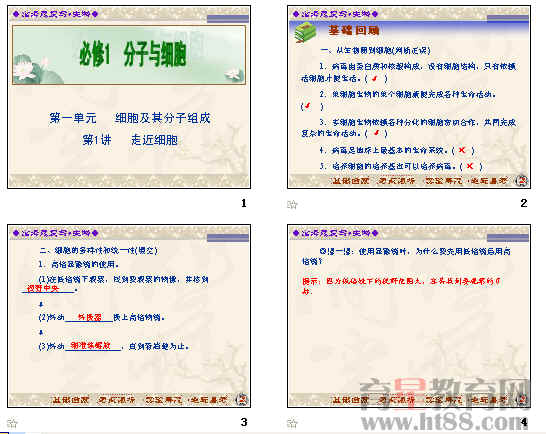The width and height of the screenshot is (546, 434).
Task: Select the slide 1 title thumbnail
Action: click(x=129, y=97)
